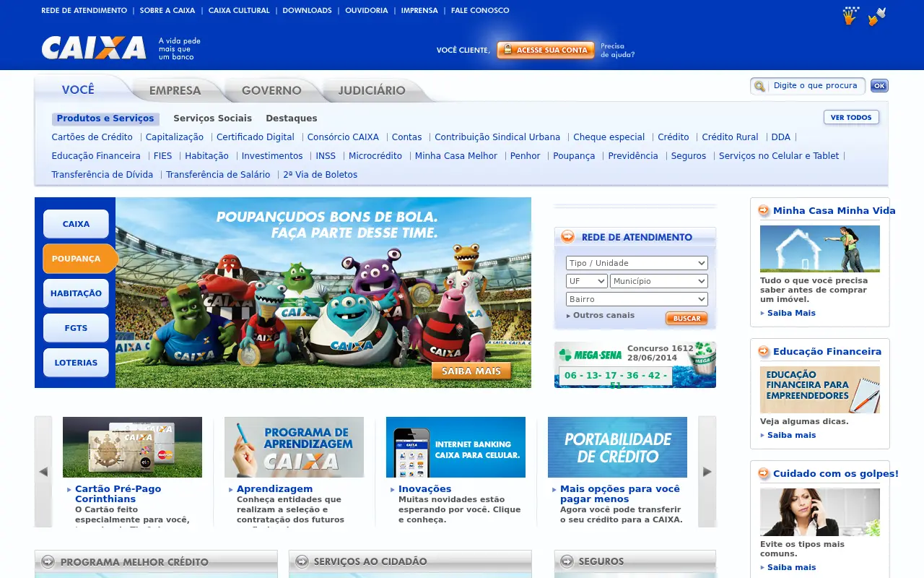Select HABITAÇÃO banner tab
924x578 pixels.
point(76,293)
